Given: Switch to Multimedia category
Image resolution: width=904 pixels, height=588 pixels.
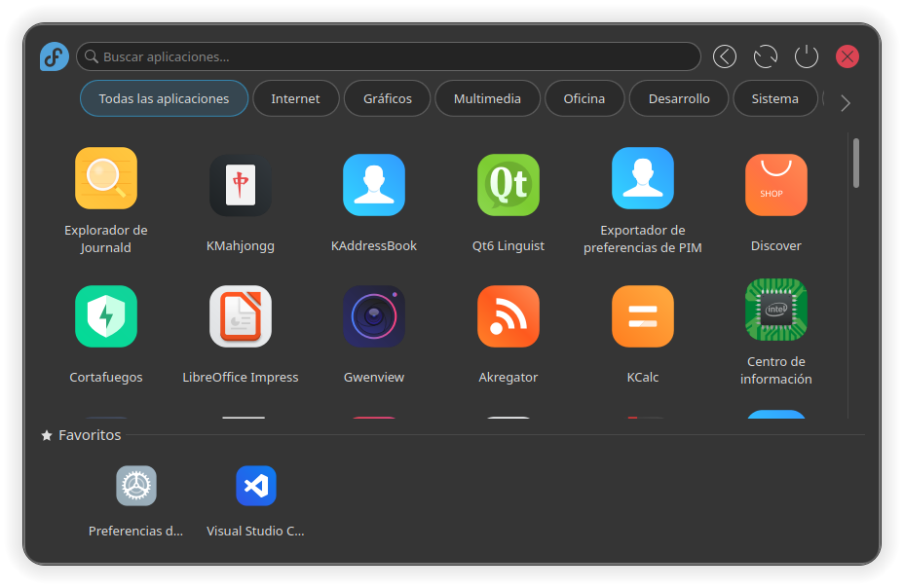Looking at the screenshot, I should coord(487,98).
